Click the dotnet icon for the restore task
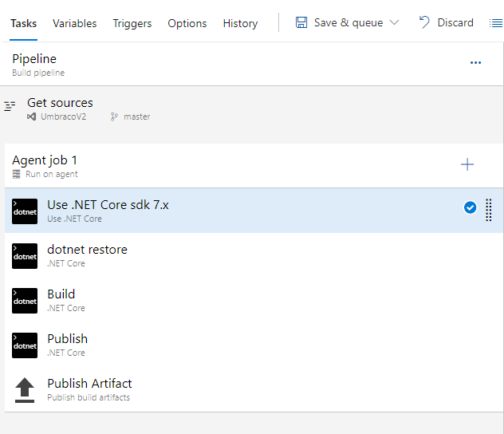 [x=25, y=255]
